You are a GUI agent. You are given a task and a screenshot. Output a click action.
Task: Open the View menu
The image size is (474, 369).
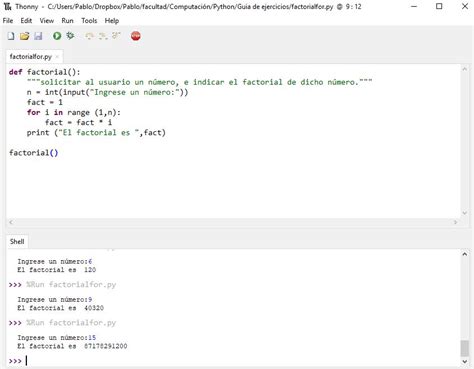[47, 21]
